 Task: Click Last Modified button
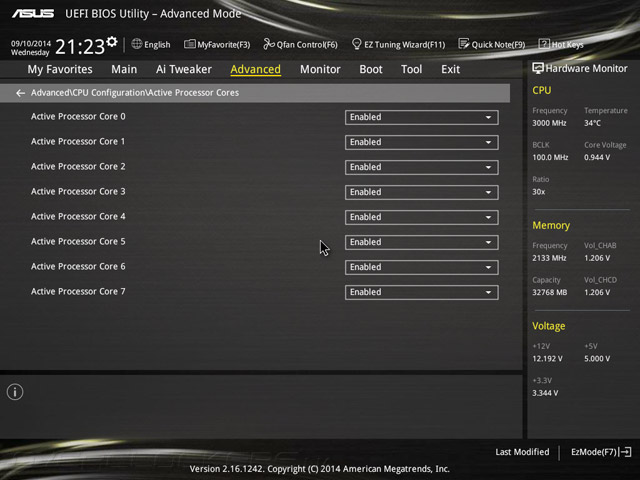[x=522, y=452]
